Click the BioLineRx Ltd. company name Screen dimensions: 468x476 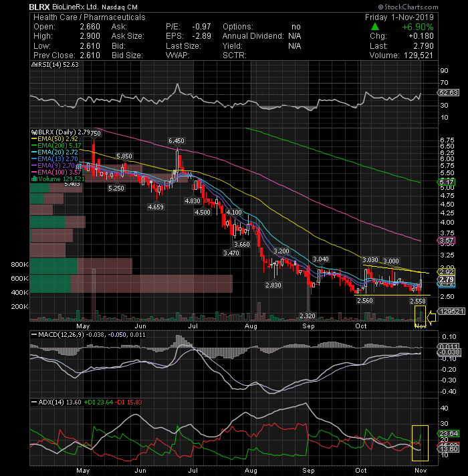pos(76,7)
